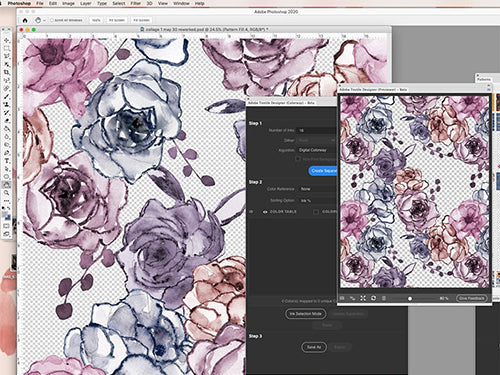This screenshot has height=375, width=500.
Task: Click the second icon in the Preview bottom bar
Action: click(352, 298)
